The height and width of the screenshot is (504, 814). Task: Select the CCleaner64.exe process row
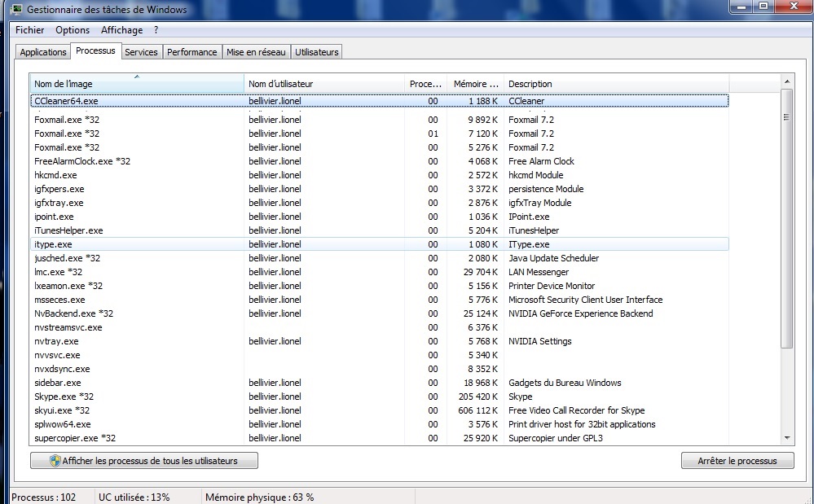pos(379,101)
